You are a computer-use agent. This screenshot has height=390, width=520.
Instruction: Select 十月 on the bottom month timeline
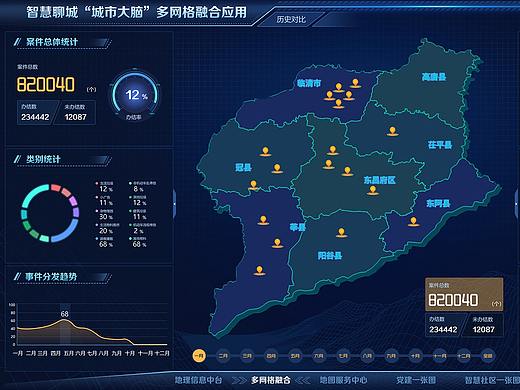(415, 356)
